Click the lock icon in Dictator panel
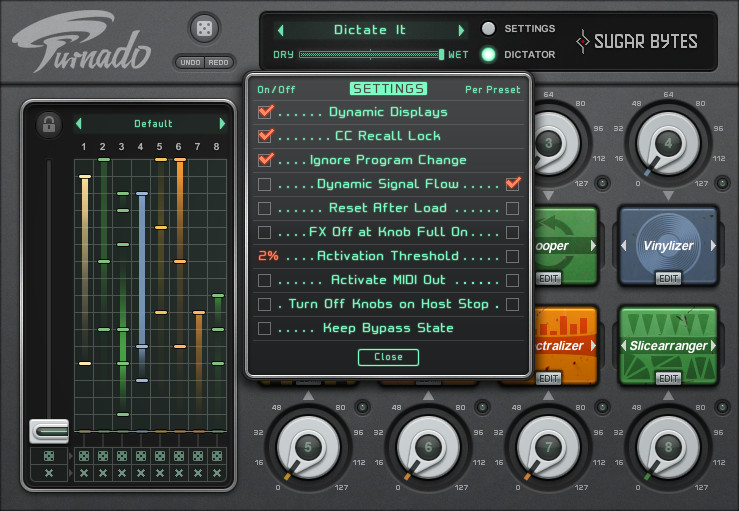Viewport: 739px width, 511px height. (49, 124)
